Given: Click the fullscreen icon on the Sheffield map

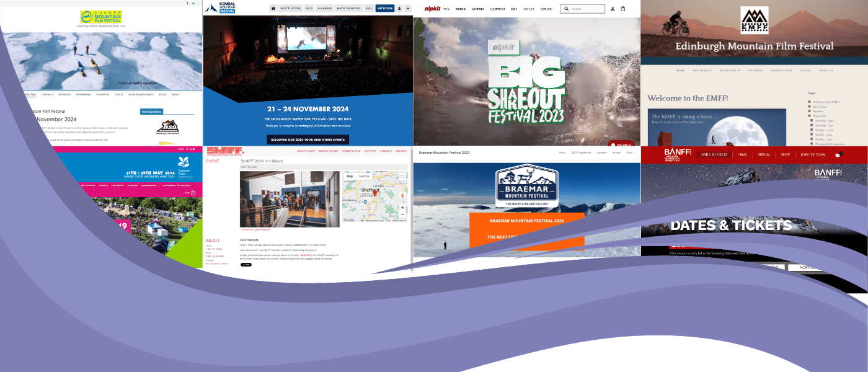Looking at the screenshot, I should point(402,176).
